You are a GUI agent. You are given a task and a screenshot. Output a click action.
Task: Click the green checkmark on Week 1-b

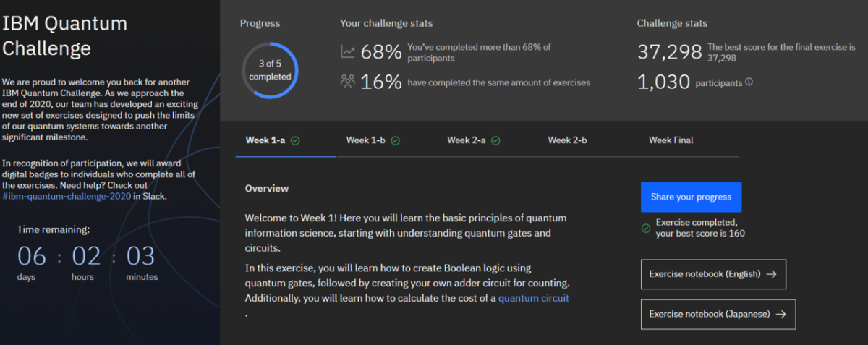395,140
